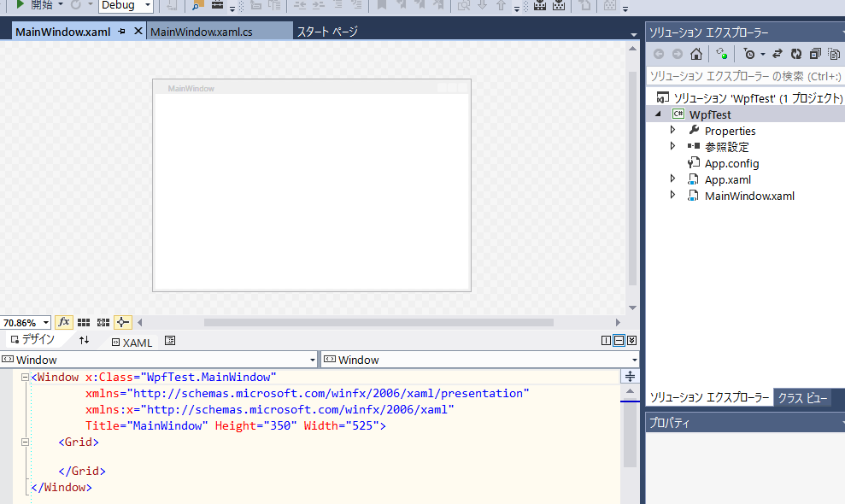Viewport: 845px width, 504px height.
Task: Open the スタート ページ tab
Action: tap(327, 32)
